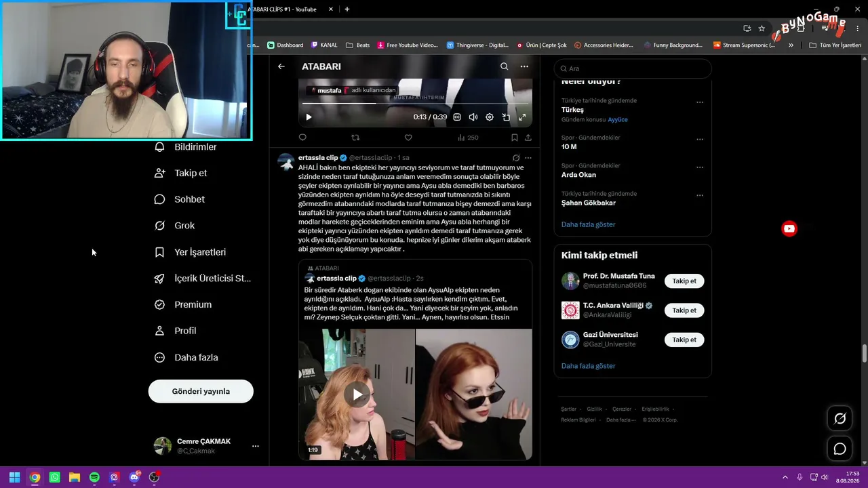868x488 pixels.
Task: Open Spotify from the taskbar
Action: 94,477
